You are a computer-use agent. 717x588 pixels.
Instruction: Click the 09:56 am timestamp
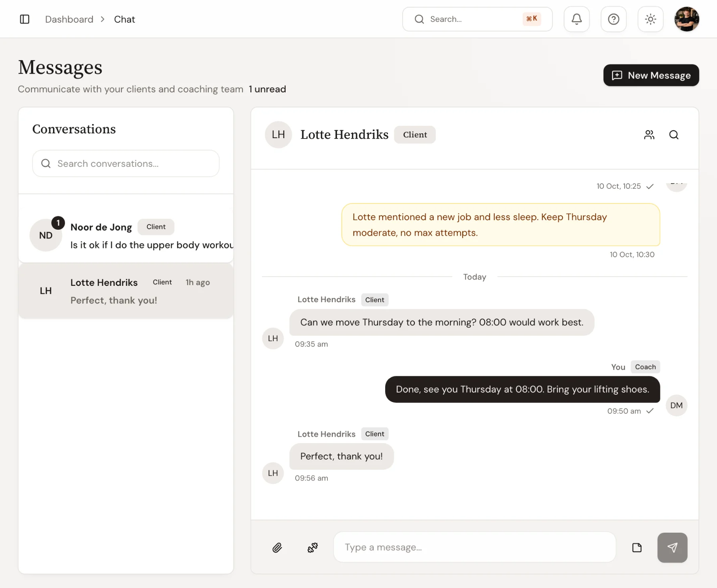tap(311, 479)
